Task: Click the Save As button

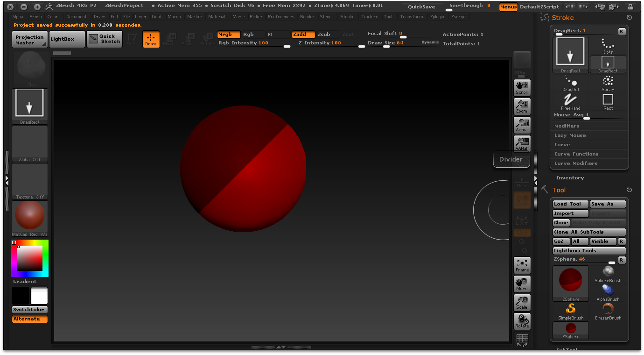Action: click(608, 204)
